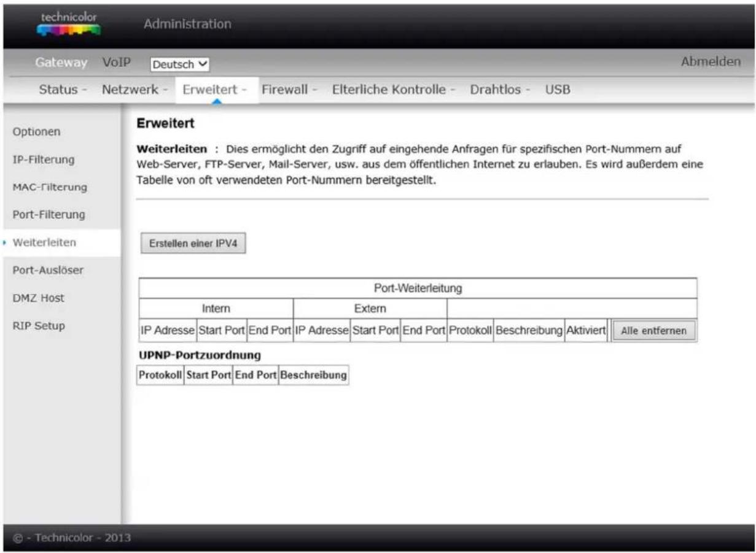Open DMZ Host page
756x553 pixels.
[x=39, y=298]
